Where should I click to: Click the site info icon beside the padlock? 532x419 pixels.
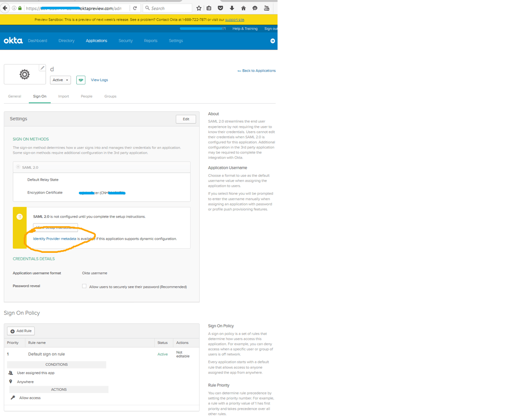click(14, 8)
